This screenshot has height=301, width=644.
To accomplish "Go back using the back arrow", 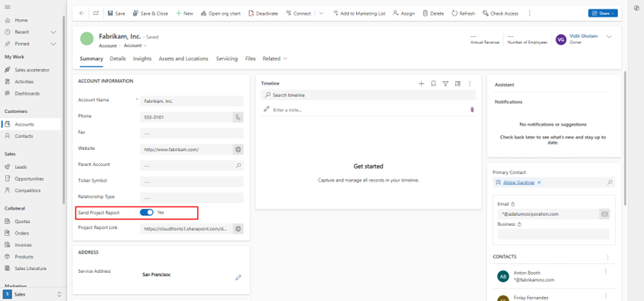I will (82, 13).
